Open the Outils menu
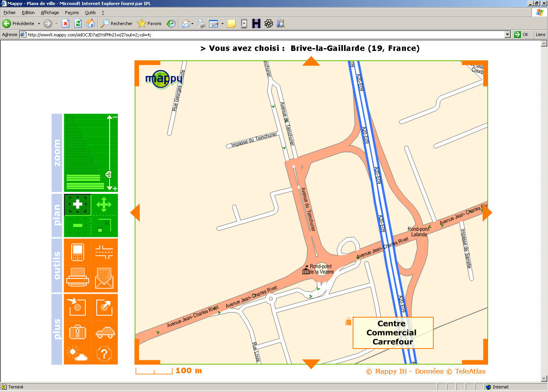The width and height of the screenshot is (548, 392). (90, 13)
